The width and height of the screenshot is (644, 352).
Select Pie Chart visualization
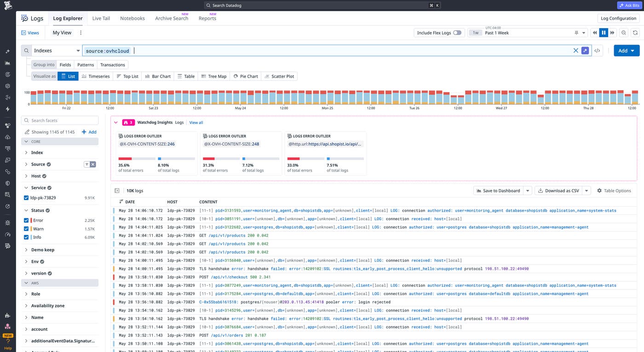[x=245, y=76]
